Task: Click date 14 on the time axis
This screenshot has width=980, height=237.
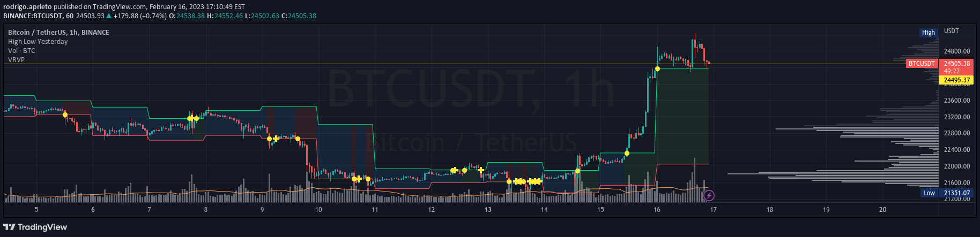Action: [544, 210]
